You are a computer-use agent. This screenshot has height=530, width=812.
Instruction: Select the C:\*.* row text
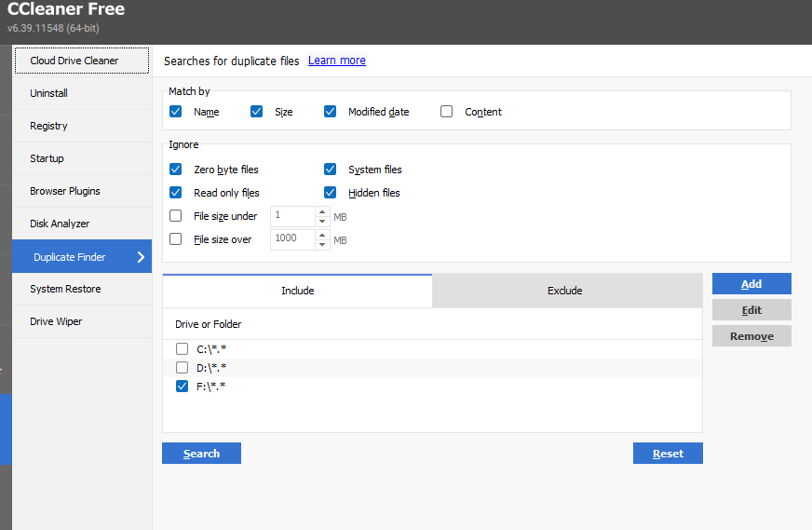[211, 349]
